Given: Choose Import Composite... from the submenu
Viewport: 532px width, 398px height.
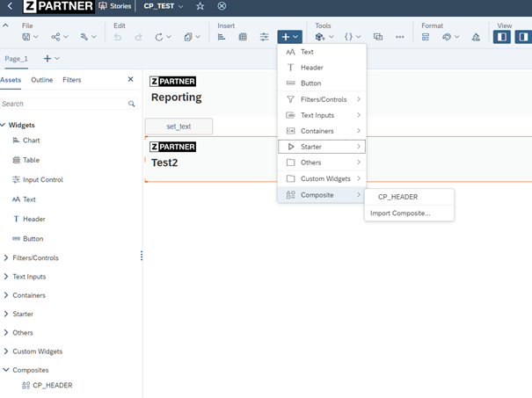Looking at the screenshot, I should 400,213.
